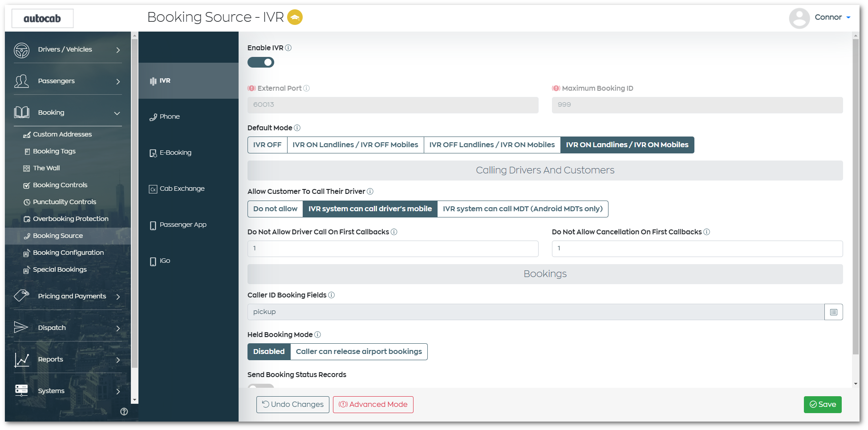Viewport: 868px width, 430px height.
Task: Open the Cab Exchange source tab
Action: [188, 189]
